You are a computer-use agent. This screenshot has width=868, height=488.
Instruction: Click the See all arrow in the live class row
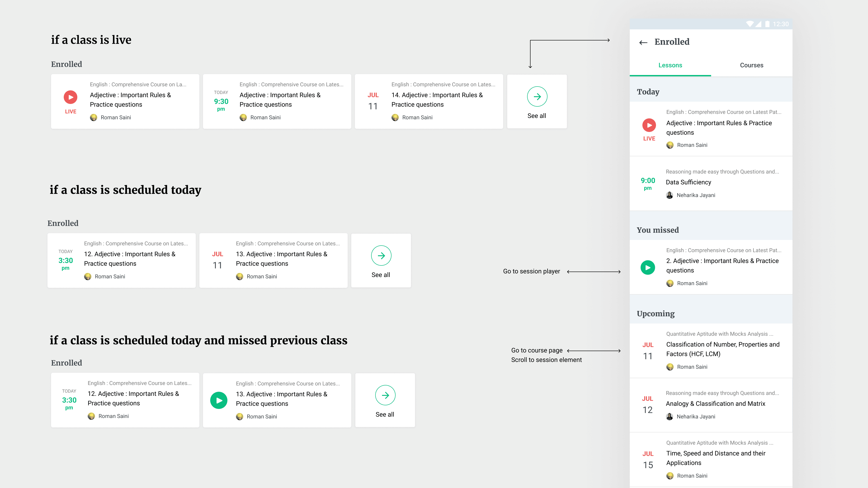point(537,97)
